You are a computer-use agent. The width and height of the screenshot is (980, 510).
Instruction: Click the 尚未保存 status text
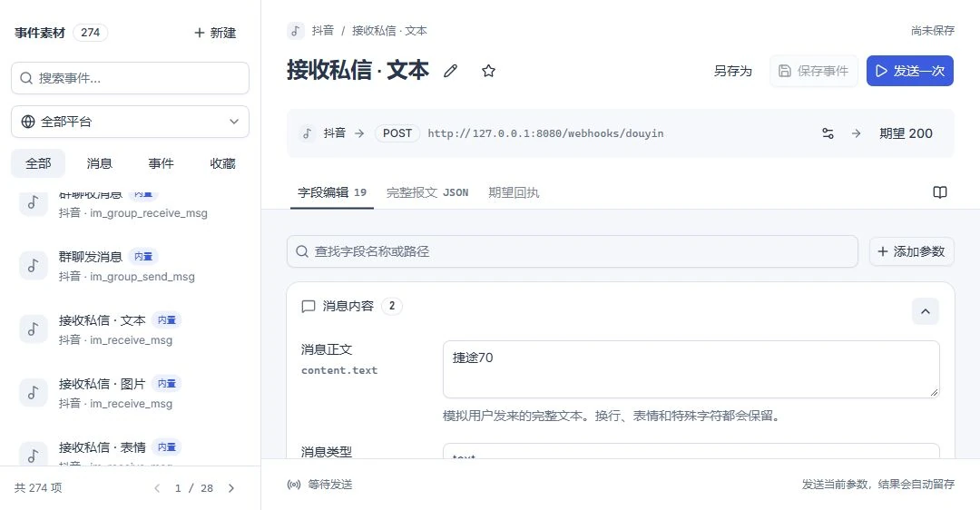tap(933, 31)
